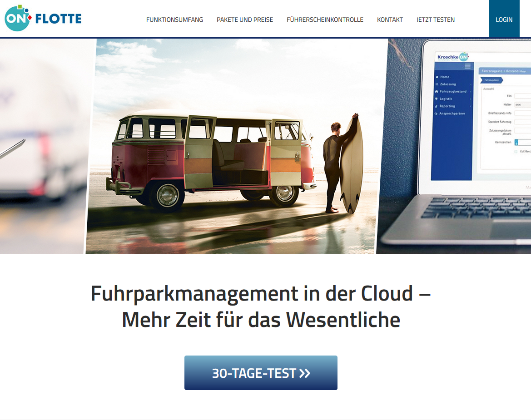This screenshot has width=531, height=420.
Task: Click the Fuhrparkmanagement in der Cloud heading
Action: point(261,306)
